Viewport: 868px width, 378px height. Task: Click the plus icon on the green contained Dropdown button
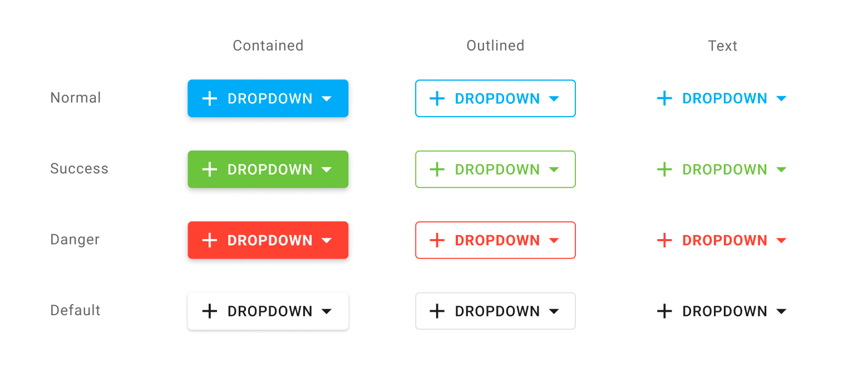[x=209, y=169]
